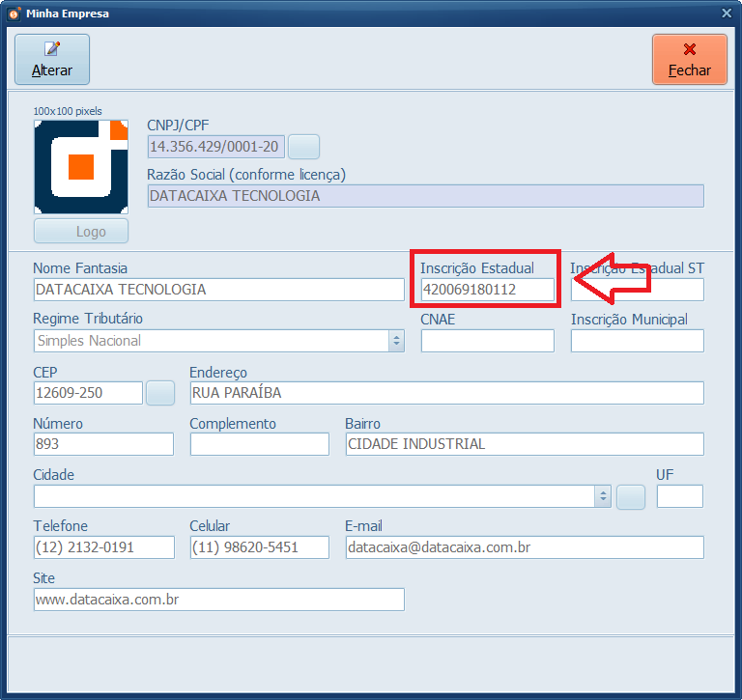
Task: Focus the Inscrição Municipal field
Action: (637, 341)
